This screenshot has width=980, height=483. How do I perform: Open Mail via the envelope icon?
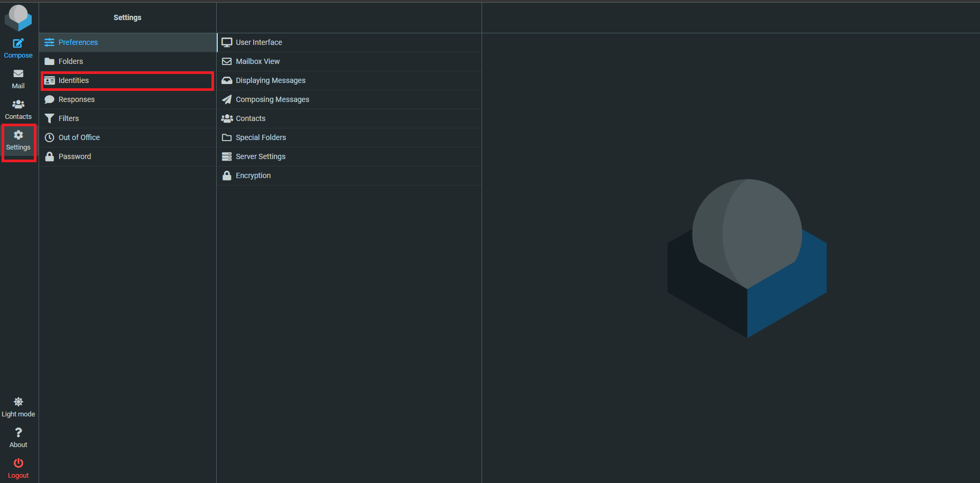click(x=18, y=74)
